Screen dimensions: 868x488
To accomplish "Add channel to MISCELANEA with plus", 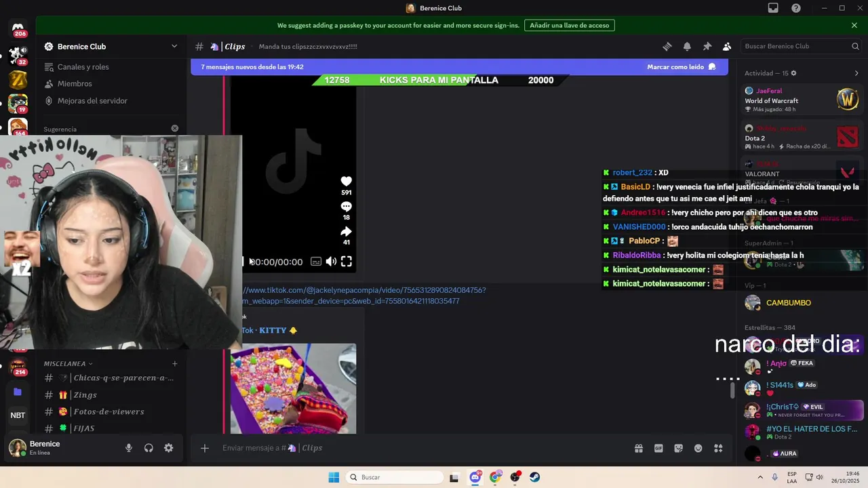I will tap(174, 363).
